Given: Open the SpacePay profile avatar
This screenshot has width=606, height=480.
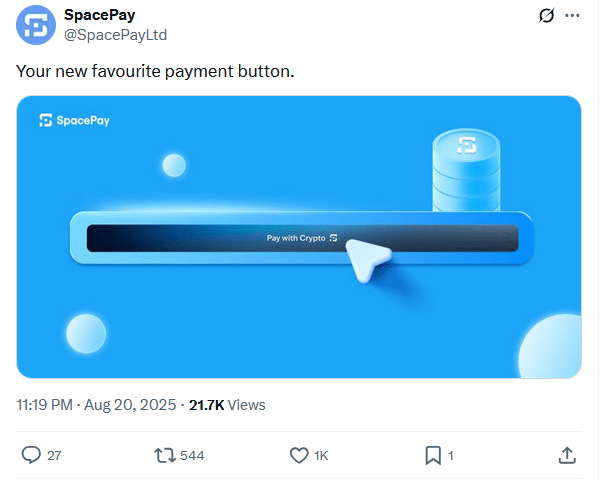Looking at the screenshot, I should point(36,25).
